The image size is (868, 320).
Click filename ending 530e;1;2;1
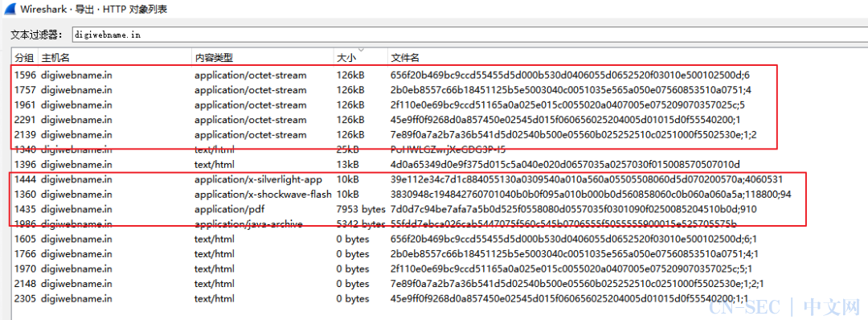pos(578,284)
